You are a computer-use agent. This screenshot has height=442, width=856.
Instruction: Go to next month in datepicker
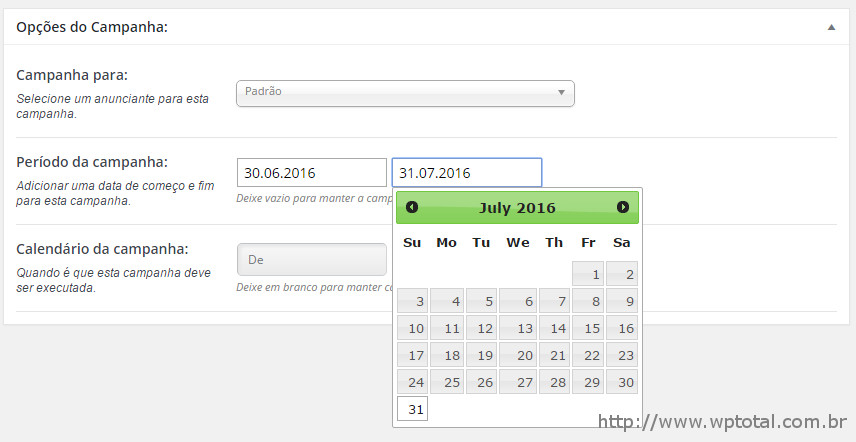click(623, 207)
